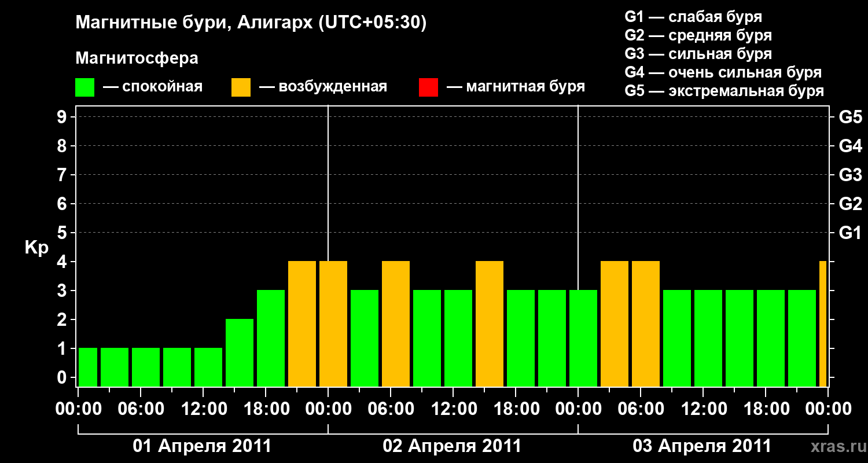Click 'G2 — средняя буря' description line
The height and width of the screenshot is (463, 868).
click(698, 35)
